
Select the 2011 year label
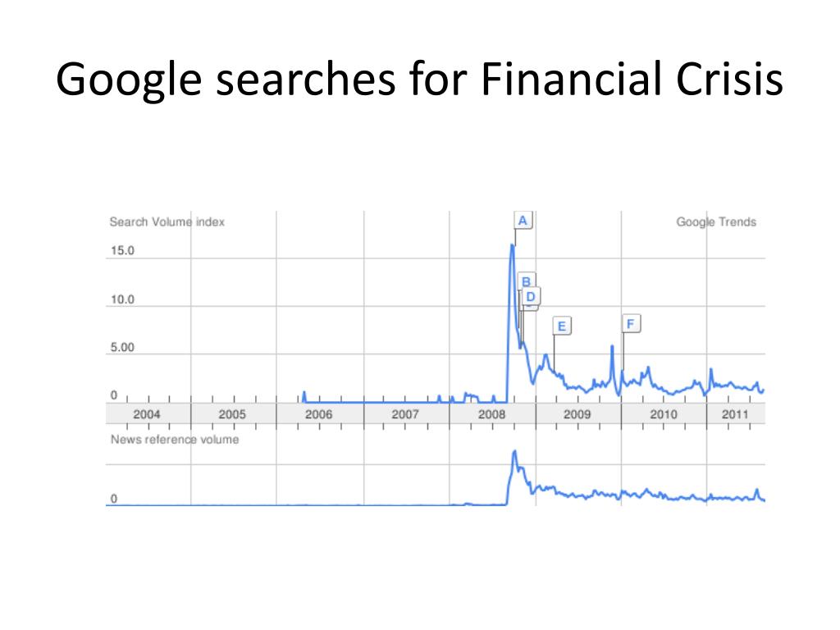click(x=735, y=414)
